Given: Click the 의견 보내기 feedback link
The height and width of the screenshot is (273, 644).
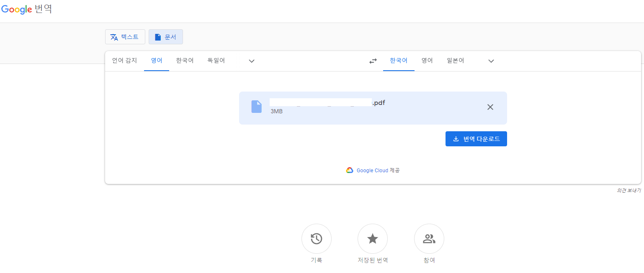Looking at the screenshot, I should (629, 190).
